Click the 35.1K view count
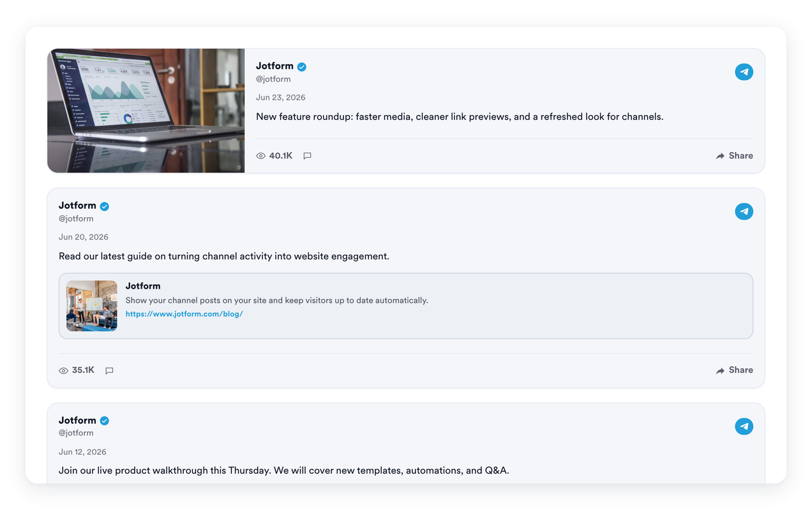This screenshot has width=812, height=511. click(83, 370)
